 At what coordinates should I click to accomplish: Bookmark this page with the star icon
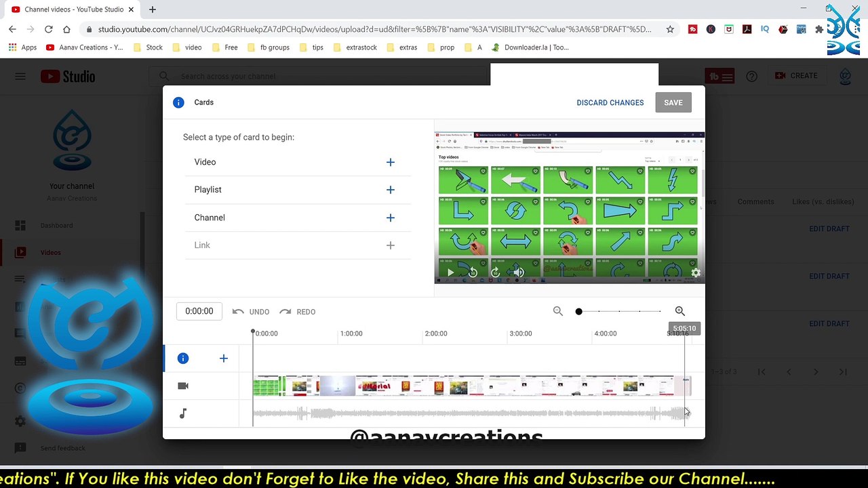click(670, 29)
